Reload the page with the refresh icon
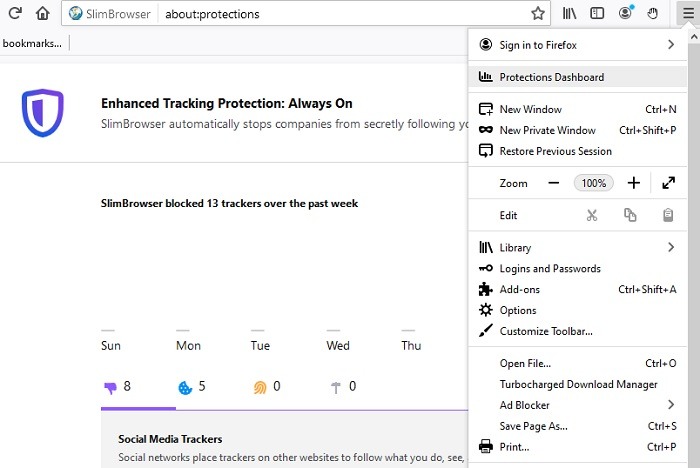Screen dimensions: 700x468 15,13
